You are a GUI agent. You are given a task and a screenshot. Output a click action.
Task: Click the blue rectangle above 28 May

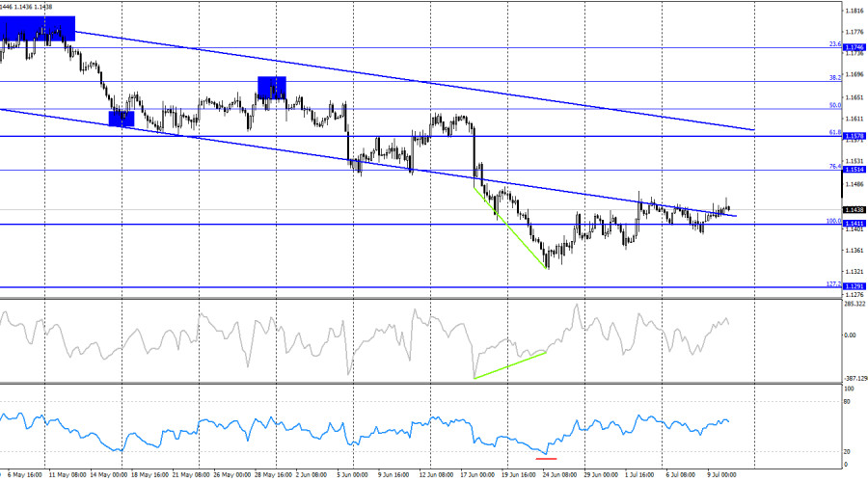272,88
